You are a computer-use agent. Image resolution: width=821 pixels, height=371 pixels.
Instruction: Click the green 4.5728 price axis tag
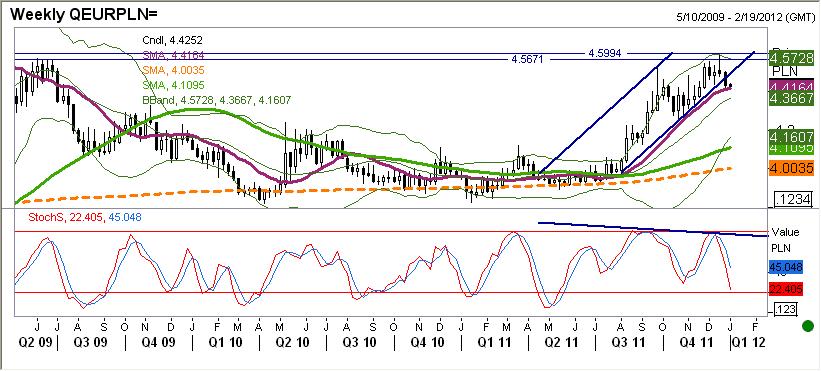pyautogui.click(x=791, y=57)
